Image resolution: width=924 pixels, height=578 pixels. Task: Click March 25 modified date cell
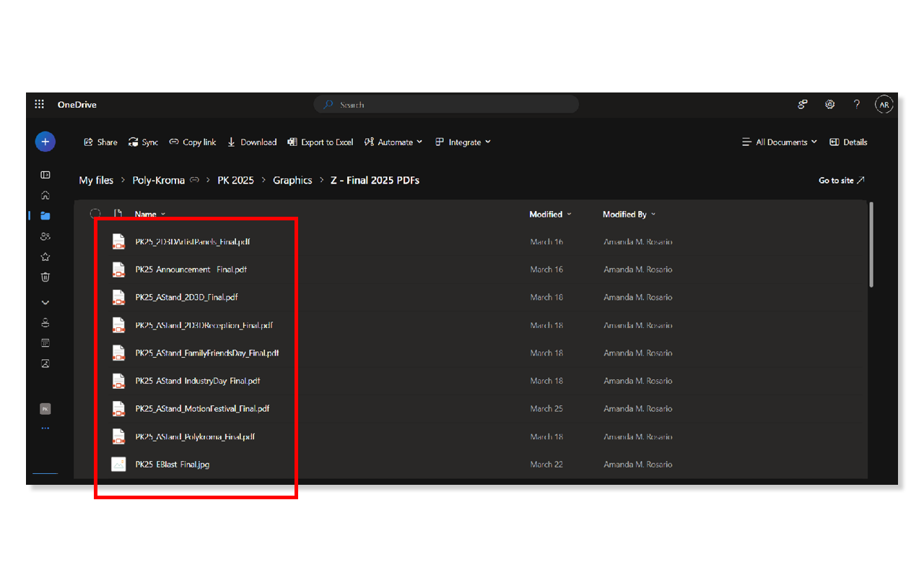(x=546, y=409)
